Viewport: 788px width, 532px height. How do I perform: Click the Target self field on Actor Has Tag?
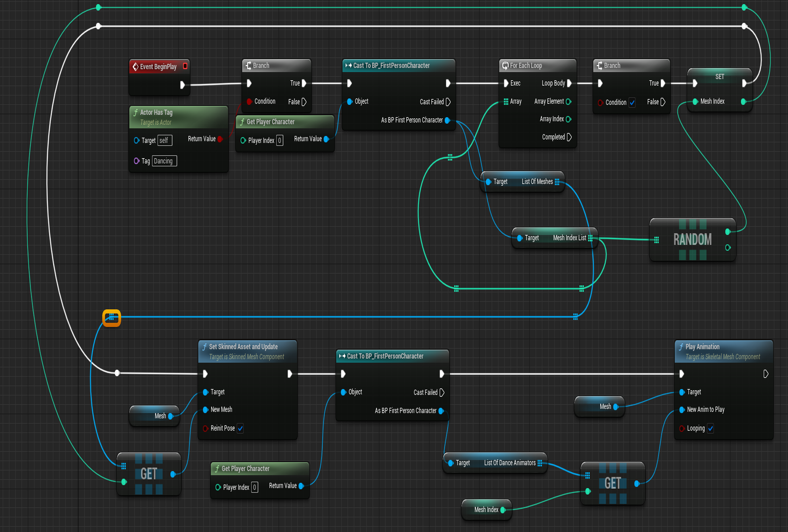tap(164, 140)
